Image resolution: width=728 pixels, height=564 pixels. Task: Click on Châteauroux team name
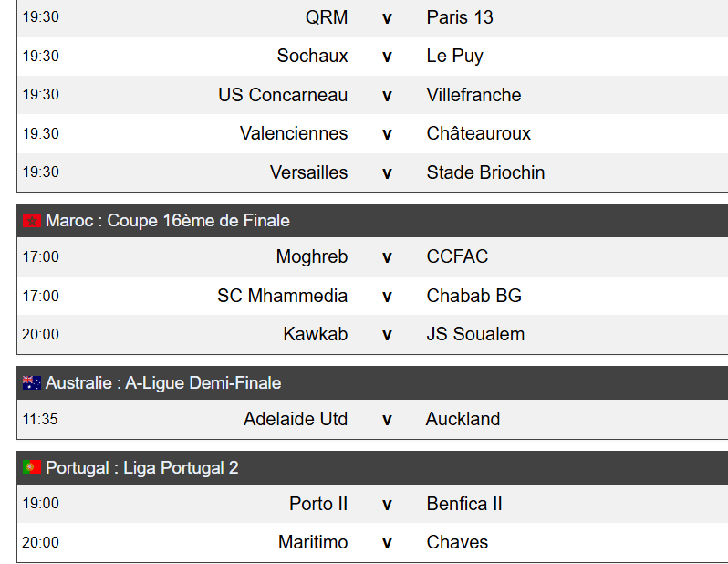(479, 133)
